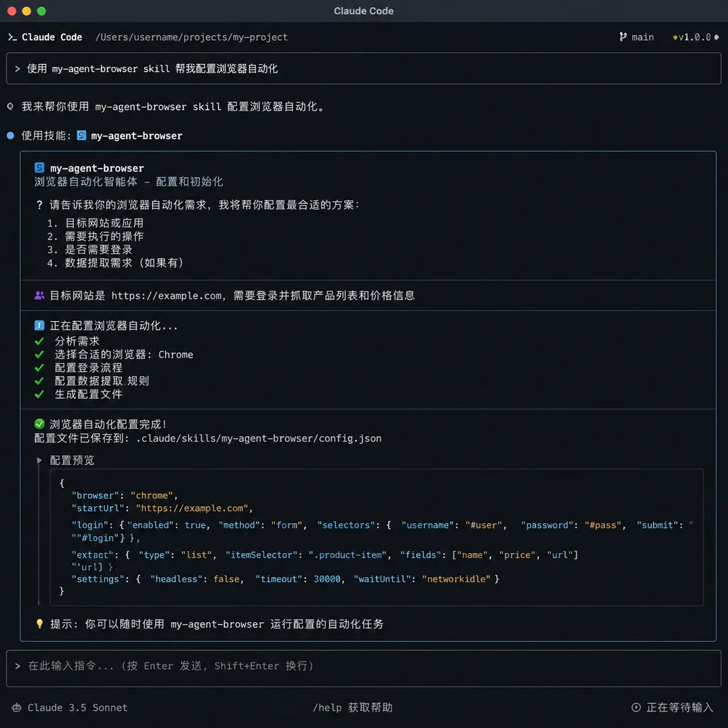Click the Claude 3.5 Sonnet model label
Image resolution: width=728 pixels, height=728 pixels.
(77, 707)
